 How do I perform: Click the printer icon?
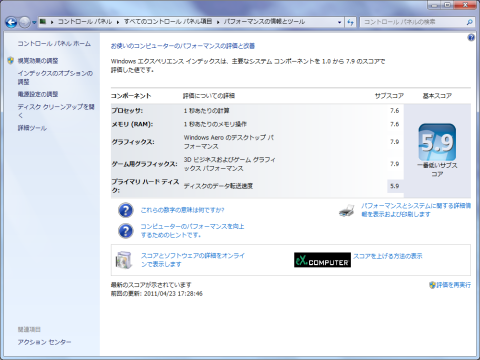click(347, 211)
